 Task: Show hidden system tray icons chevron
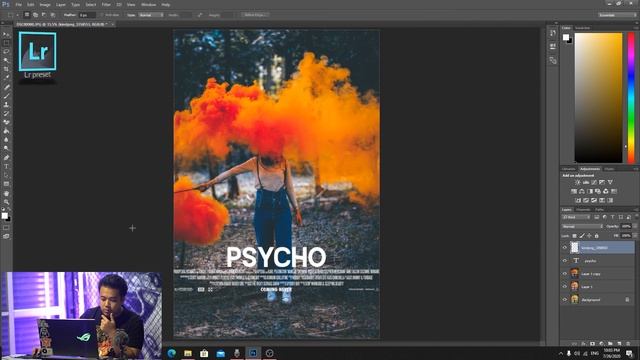click(x=561, y=353)
